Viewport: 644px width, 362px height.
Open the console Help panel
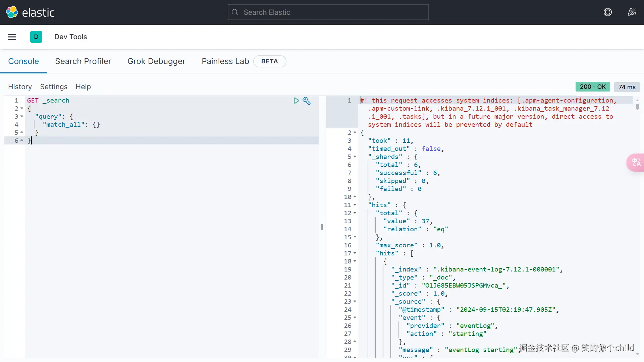(83, 87)
